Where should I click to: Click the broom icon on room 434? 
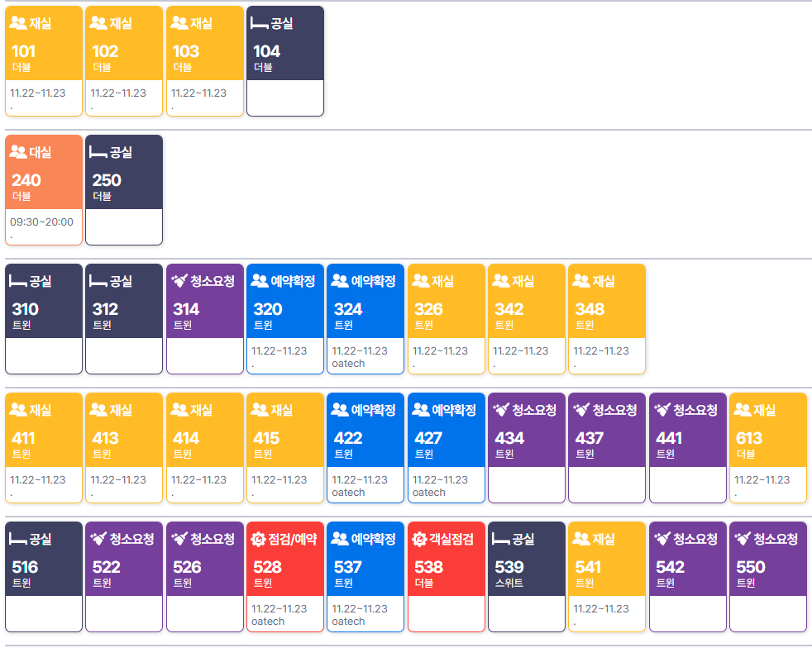[x=501, y=410]
